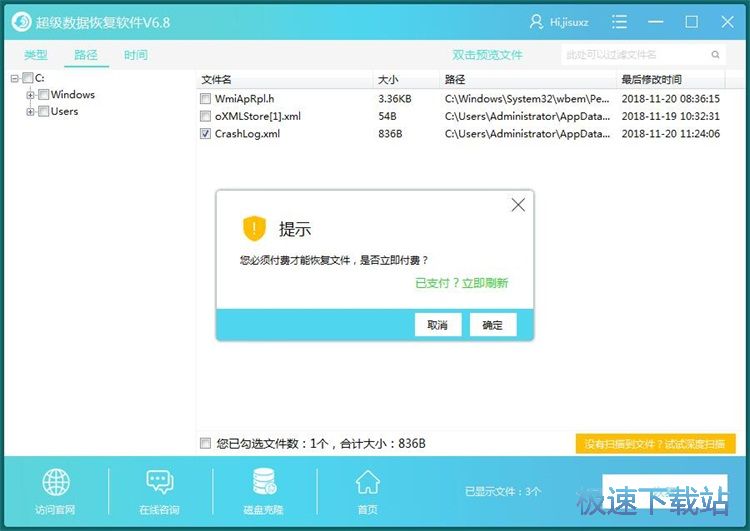Maximize the recovery software window
Screen dimensions: 750x531
point(691,22)
